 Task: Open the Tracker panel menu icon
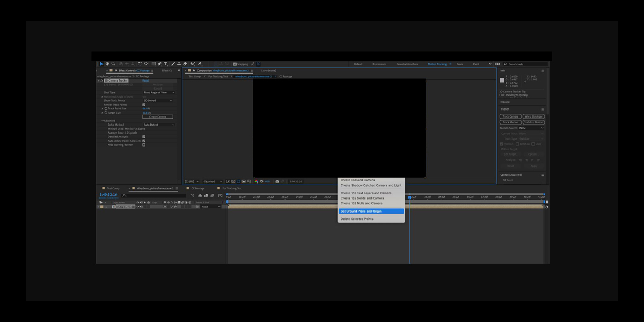click(543, 109)
